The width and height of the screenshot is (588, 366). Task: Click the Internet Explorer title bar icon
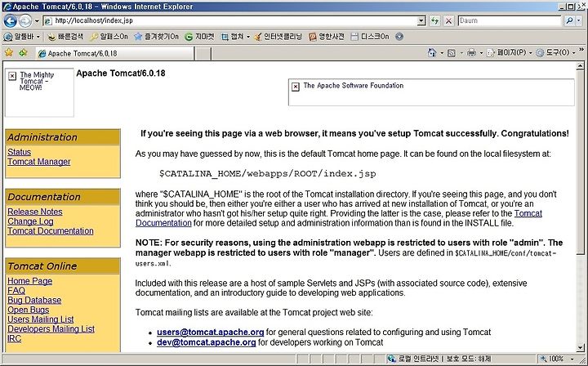(x=7, y=7)
